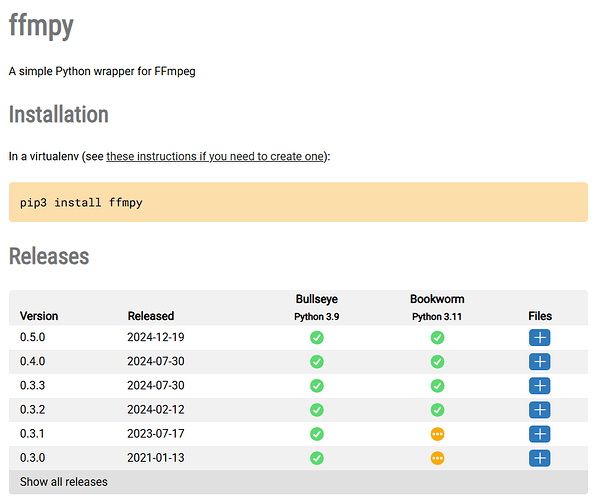
Task: Click Bookworm green check for 0.4.0
Action: point(438,362)
